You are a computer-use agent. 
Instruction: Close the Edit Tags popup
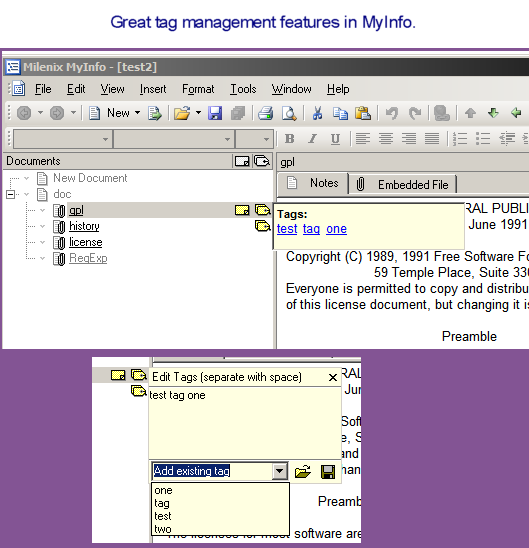333,377
